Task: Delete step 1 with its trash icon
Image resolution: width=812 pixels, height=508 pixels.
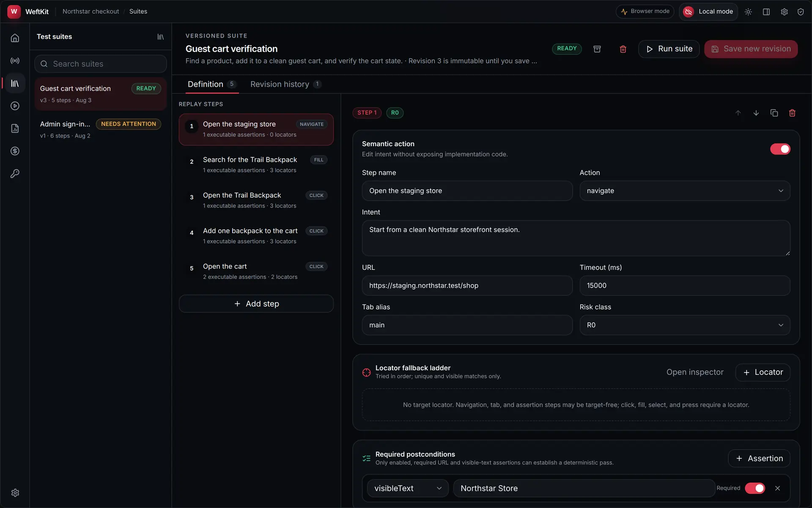Action: pyautogui.click(x=792, y=113)
